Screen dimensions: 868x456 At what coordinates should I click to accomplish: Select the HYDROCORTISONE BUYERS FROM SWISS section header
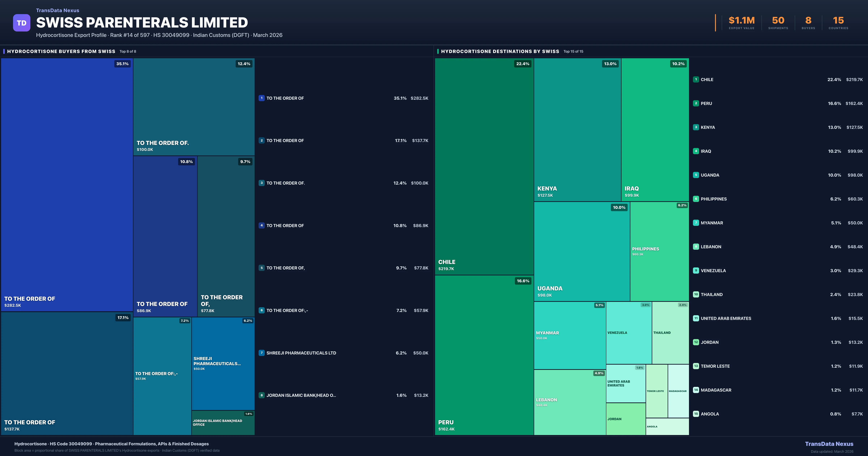pos(61,51)
